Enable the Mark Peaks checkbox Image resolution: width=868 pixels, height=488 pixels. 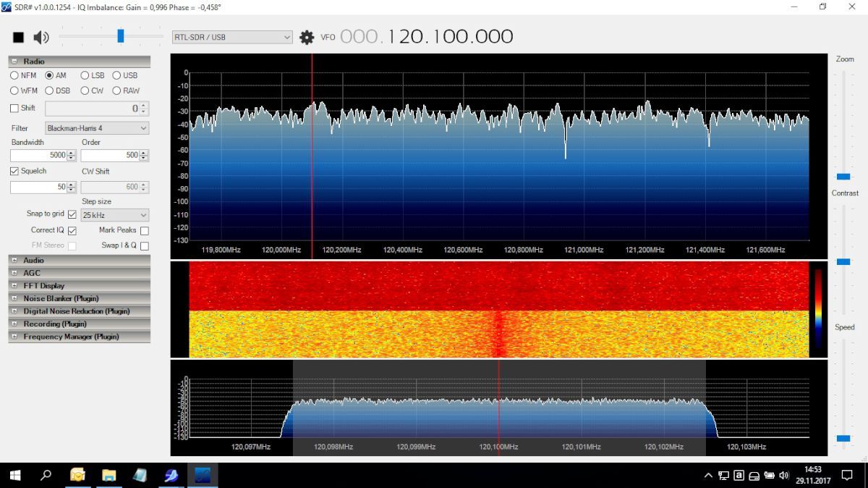coord(145,231)
